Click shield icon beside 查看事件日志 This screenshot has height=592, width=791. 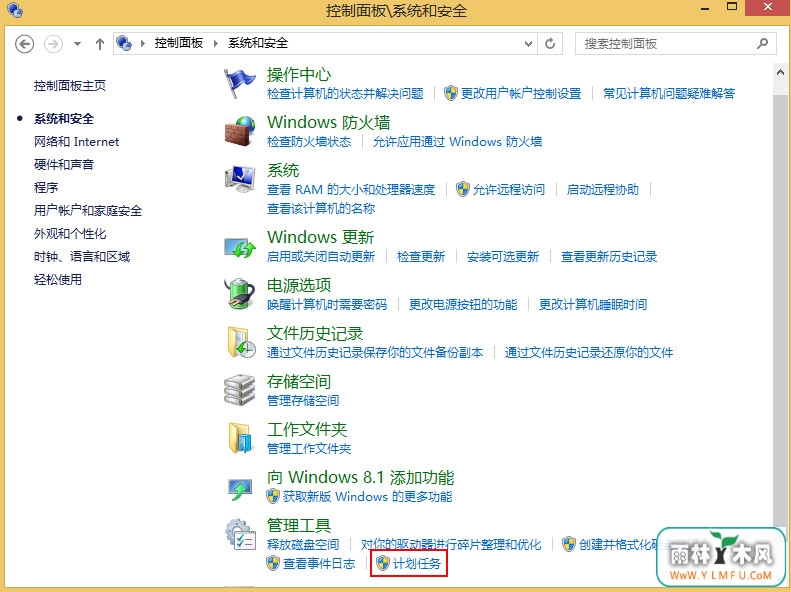point(273,563)
